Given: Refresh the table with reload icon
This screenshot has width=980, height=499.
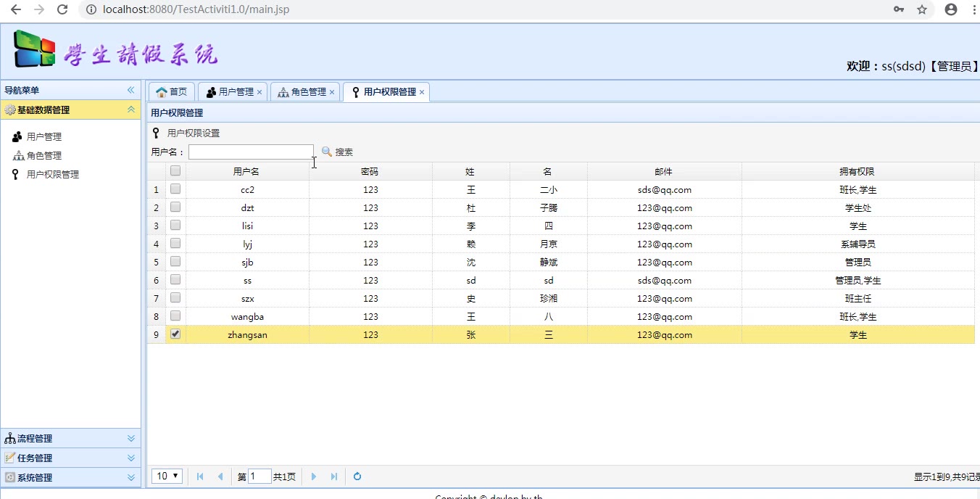Looking at the screenshot, I should pos(357,477).
